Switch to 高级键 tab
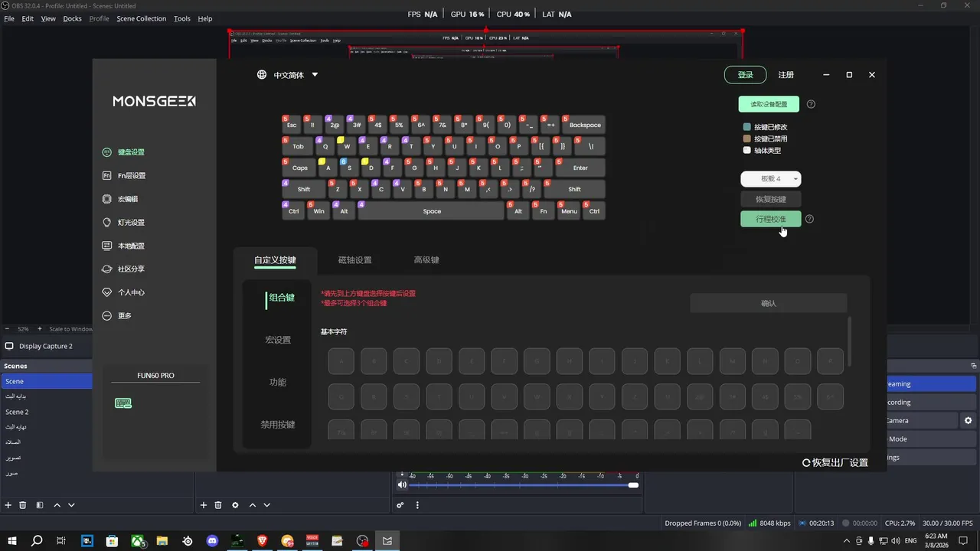The image size is (980, 551). pyautogui.click(x=426, y=260)
